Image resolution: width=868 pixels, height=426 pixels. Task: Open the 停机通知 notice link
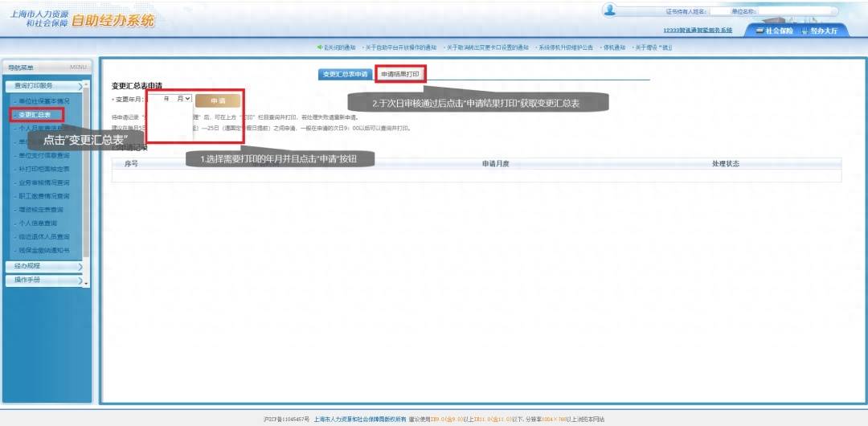[x=614, y=47]
